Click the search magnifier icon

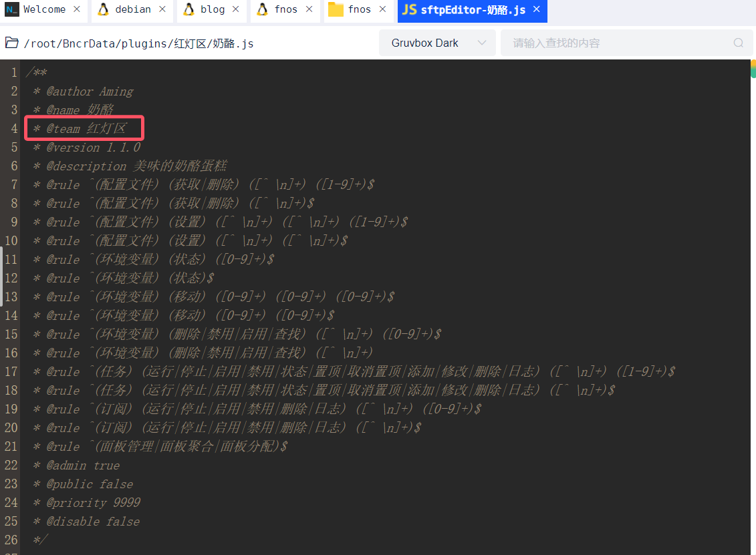pyautogui.click(x=738, y=43)
